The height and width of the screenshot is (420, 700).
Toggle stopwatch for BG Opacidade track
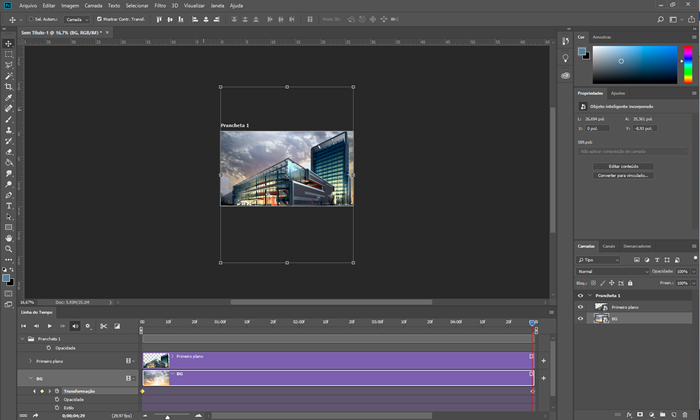click(x=57, y=399)
